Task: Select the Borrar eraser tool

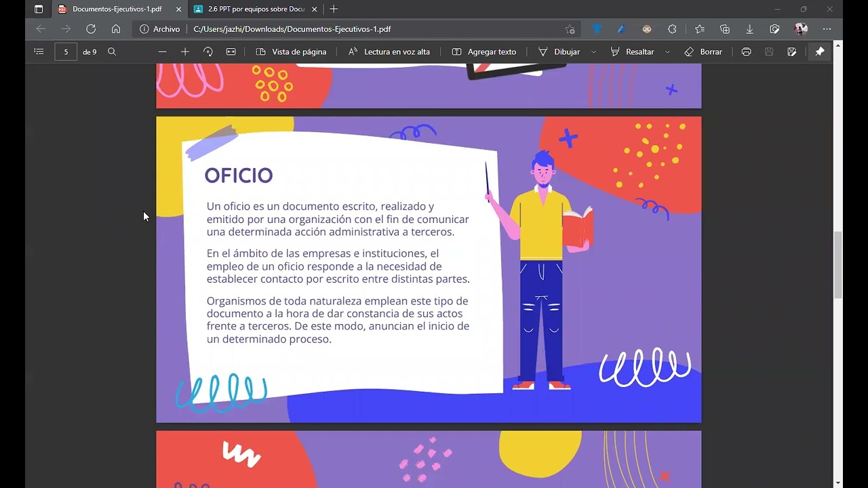Action: click(703, 52)
